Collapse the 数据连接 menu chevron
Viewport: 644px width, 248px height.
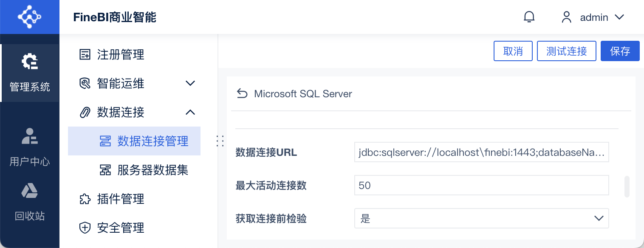click(x=190, y=112)
